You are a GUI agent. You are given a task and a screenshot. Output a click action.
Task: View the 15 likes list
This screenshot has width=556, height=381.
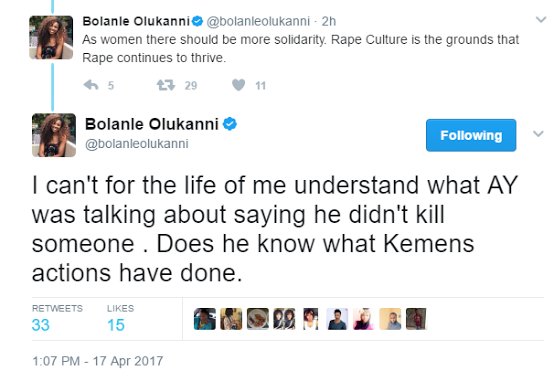[x=120, y=318]
